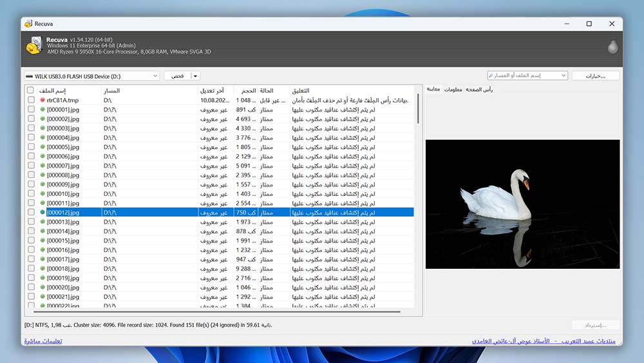Open the options button (خيارات)
The width and height of the screenshot is (644, 363).
click(x=596, y=76)
